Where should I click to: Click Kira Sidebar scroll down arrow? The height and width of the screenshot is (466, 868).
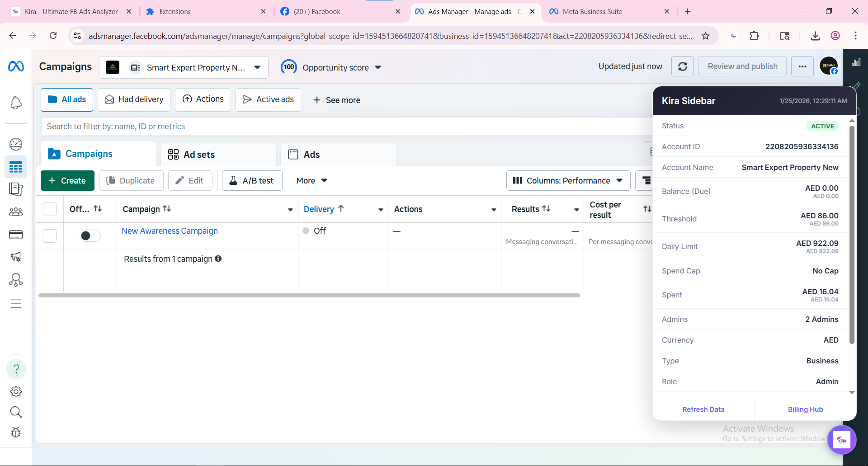coord(852,392)
